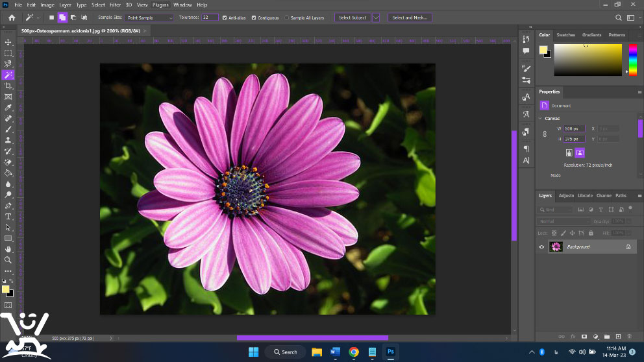
Task: Open the layer blend mode Normal dropdown
Action: click(563, 221)
